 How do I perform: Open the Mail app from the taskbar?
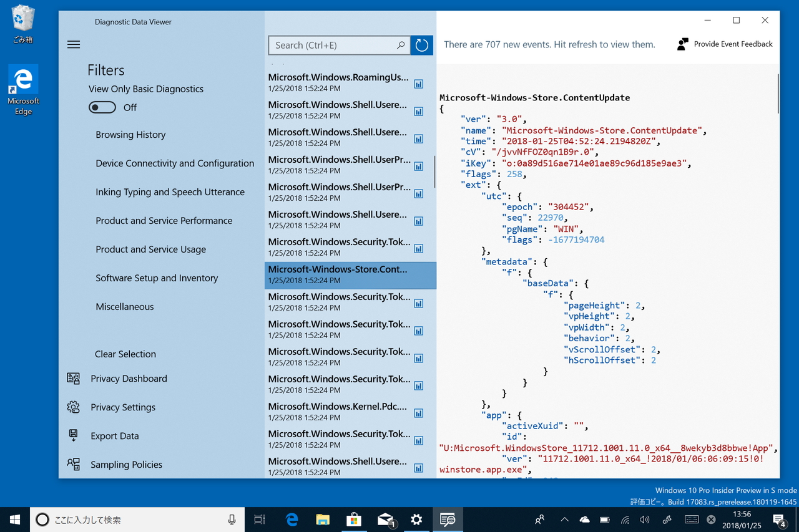click(x=386, y=520)
